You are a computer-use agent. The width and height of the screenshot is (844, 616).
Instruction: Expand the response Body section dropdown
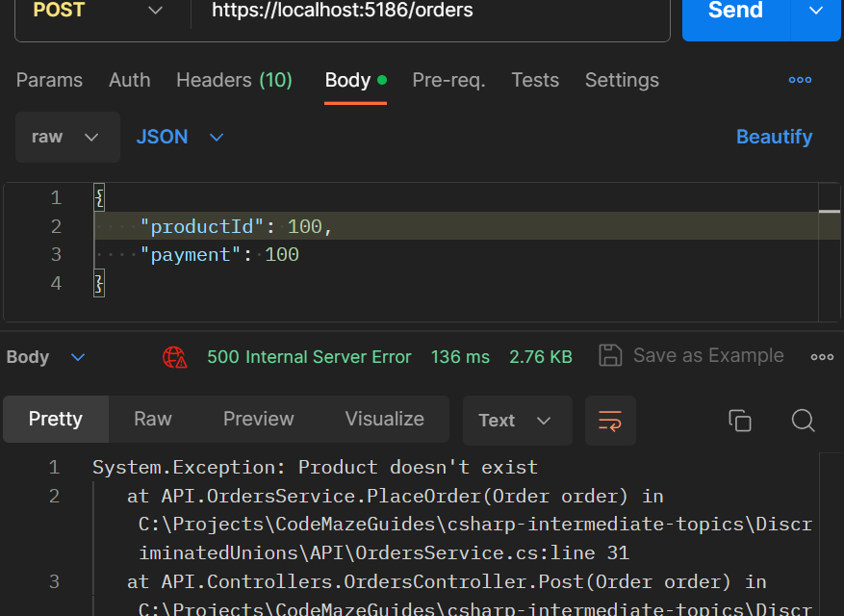tap(78, 357)
